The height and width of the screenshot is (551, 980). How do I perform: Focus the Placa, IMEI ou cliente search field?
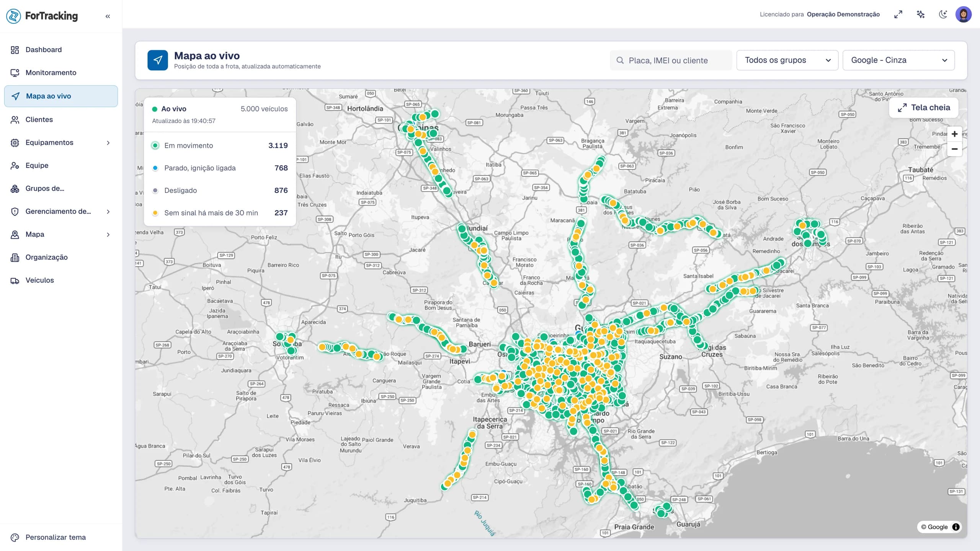coord(671,60)
